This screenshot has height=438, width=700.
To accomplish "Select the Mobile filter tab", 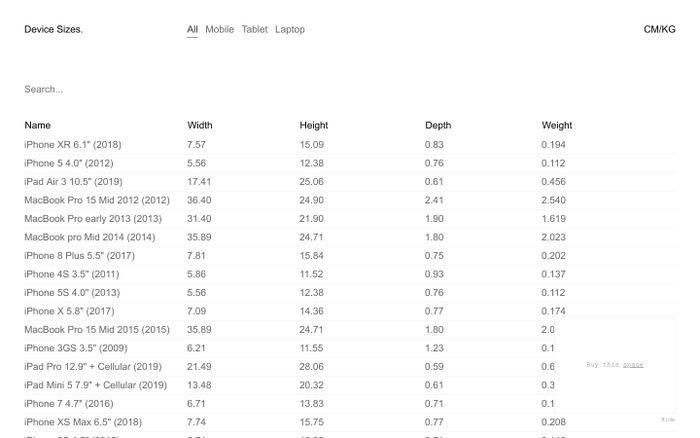I will coord(219,29).
